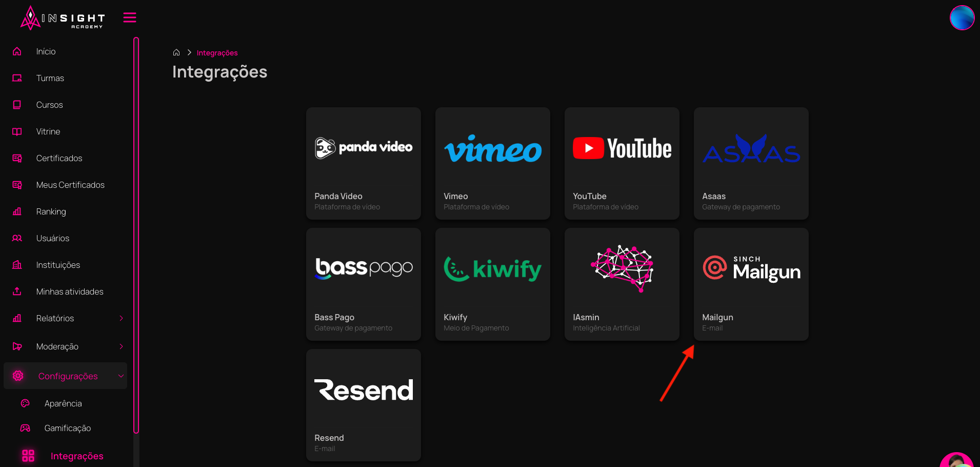Click the Ranking chart icon
Screen dimensions: 980x467
[x=17, y=211]
